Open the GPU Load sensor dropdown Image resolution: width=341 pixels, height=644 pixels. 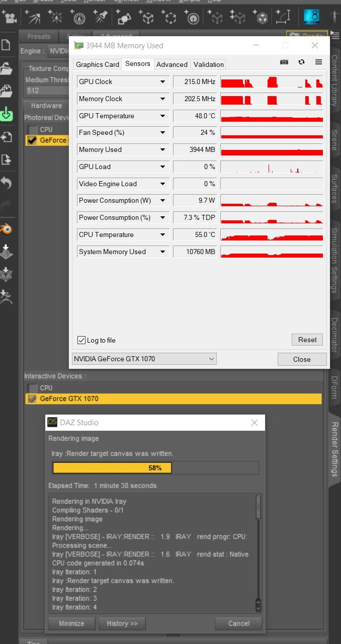(163, 167)
